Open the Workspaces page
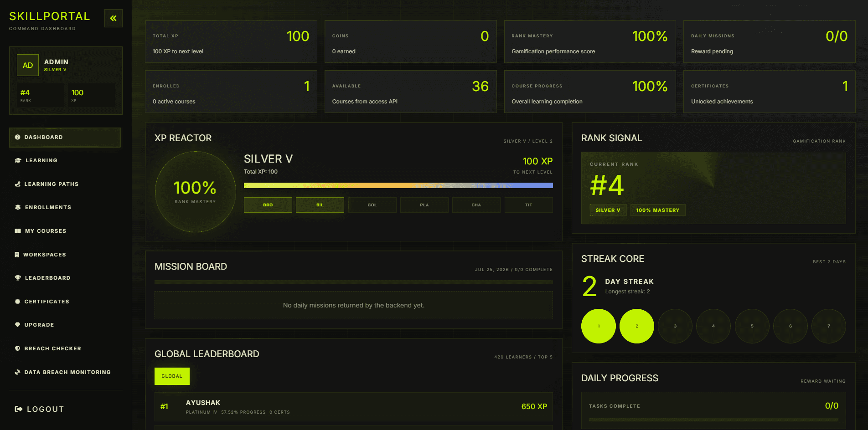 tap(65, 255)
